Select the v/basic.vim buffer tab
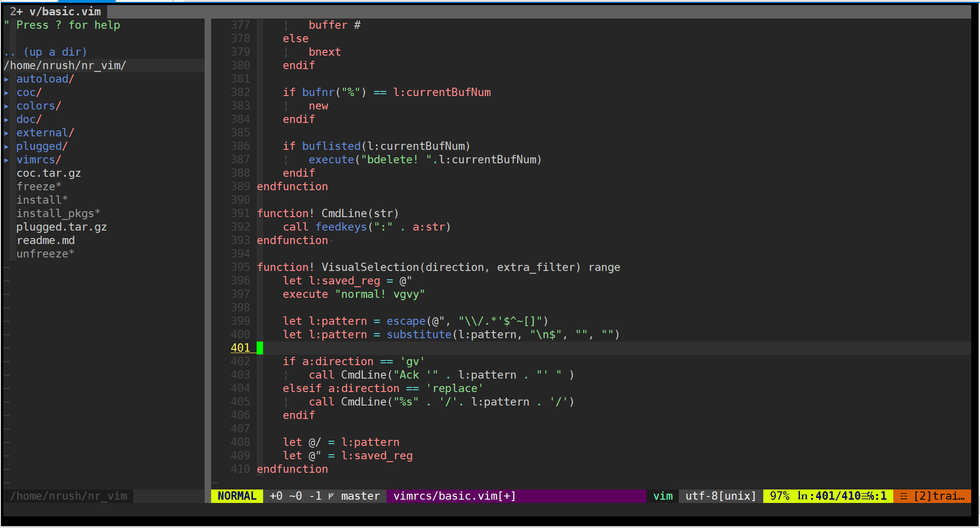The width and height of the screenshot is (980, 528). coord(56,12)
